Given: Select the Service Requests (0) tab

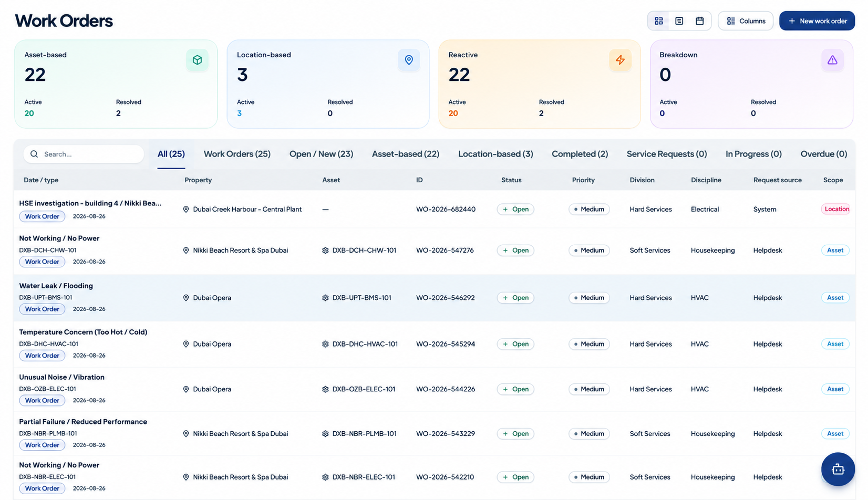Looking at the screenshot, I should coord(667,154).
